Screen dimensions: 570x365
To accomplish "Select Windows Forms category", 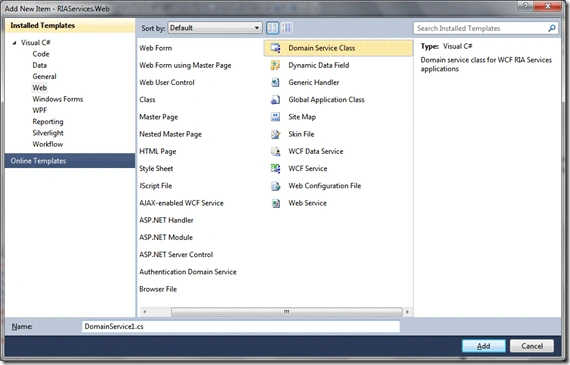I will (x=58, y=99).
